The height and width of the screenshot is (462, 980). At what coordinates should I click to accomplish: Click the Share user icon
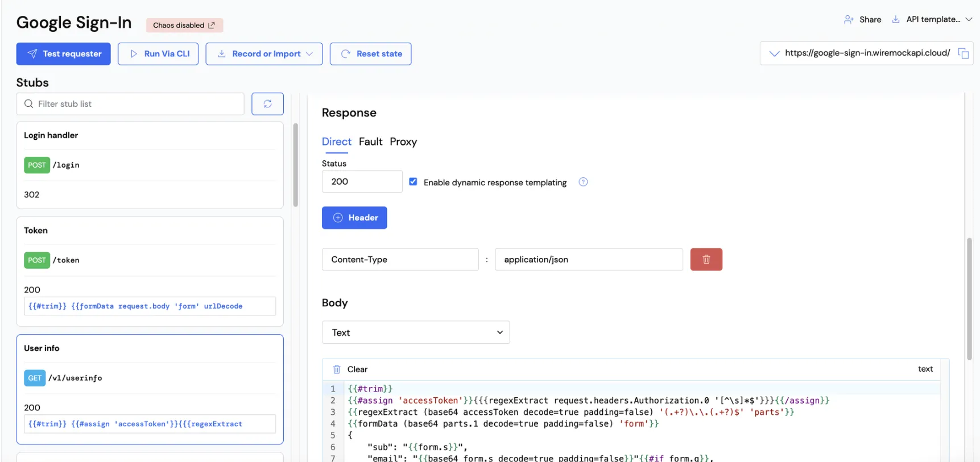pyautogui.click(x=849, y=19)
